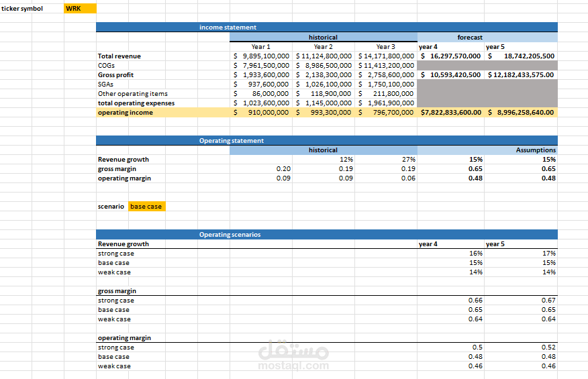Screen dimensions: 588x379
Task: Select other operating items value 86,000,000
Action: point(261,93)
